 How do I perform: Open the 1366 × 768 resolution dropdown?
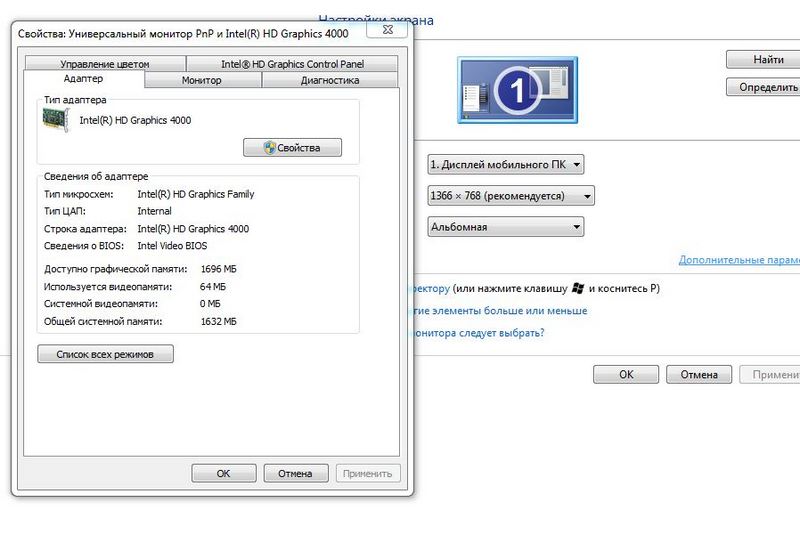click(x=510, y=196)
